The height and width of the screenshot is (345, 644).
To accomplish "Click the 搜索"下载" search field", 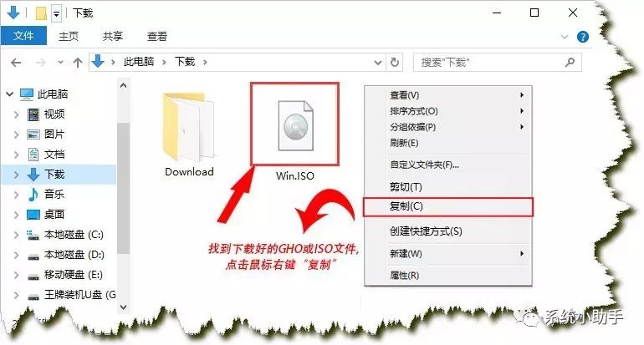I will click(491, 63).
